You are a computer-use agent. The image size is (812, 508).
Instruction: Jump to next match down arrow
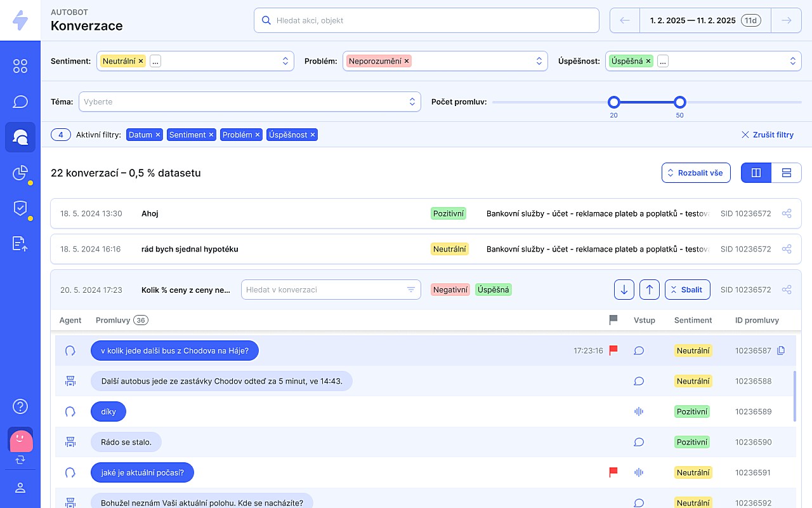(x=624, y=290)
